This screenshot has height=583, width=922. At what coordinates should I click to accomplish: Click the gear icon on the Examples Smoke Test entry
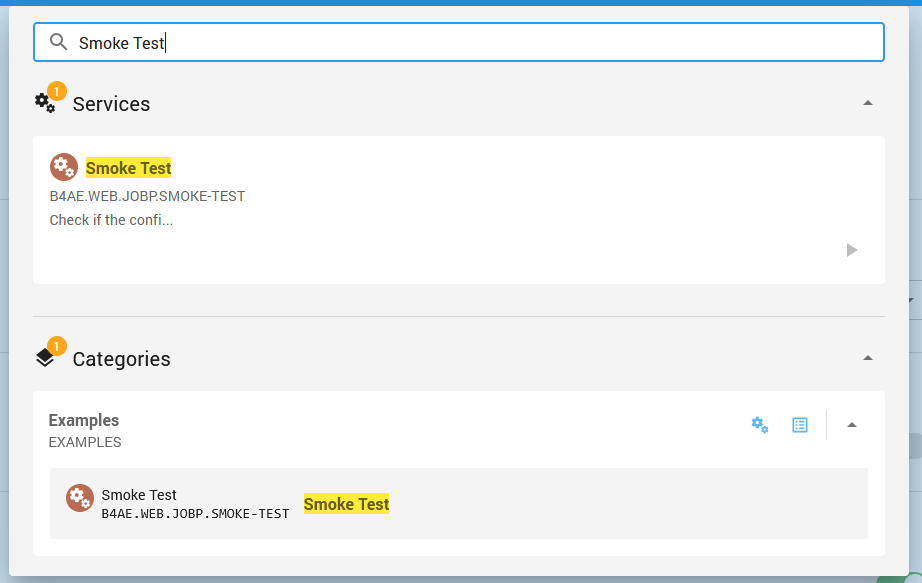click(79, 498)
